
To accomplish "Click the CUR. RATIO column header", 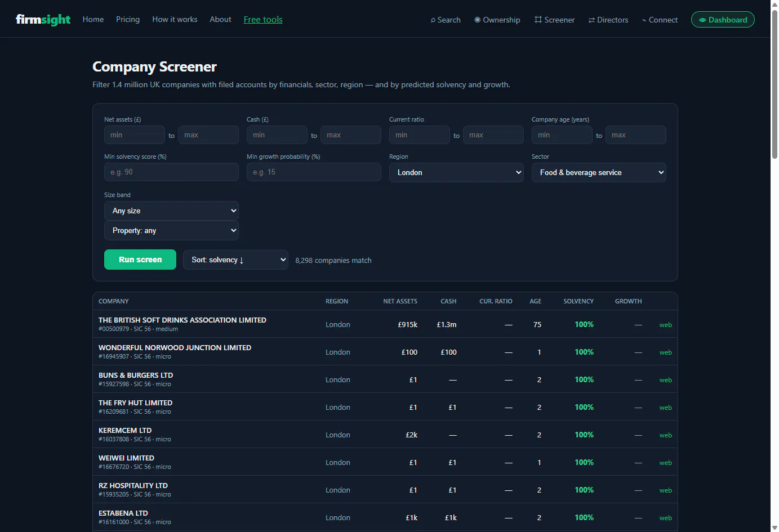I will click(496, 301).
